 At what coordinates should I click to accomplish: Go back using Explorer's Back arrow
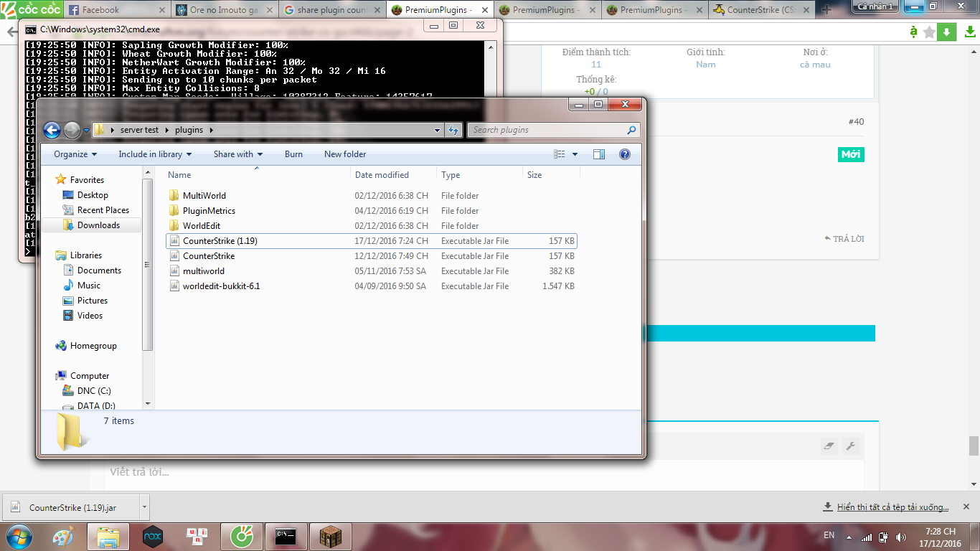52,130
